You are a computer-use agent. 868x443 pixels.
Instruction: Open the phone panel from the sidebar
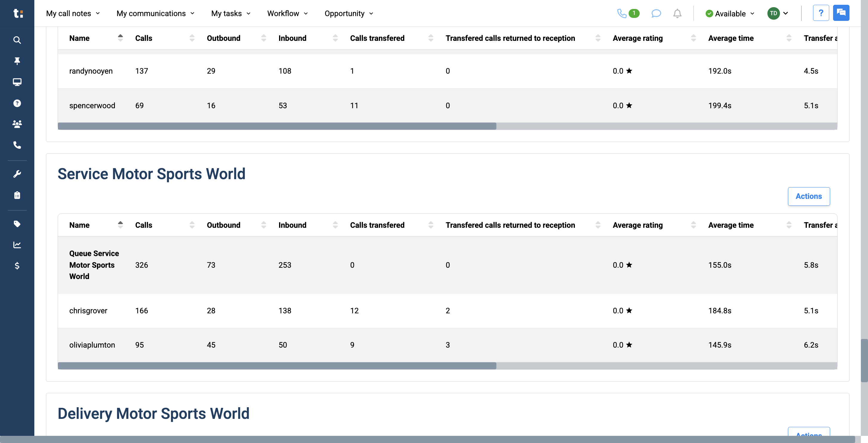[x=17, y=145]
